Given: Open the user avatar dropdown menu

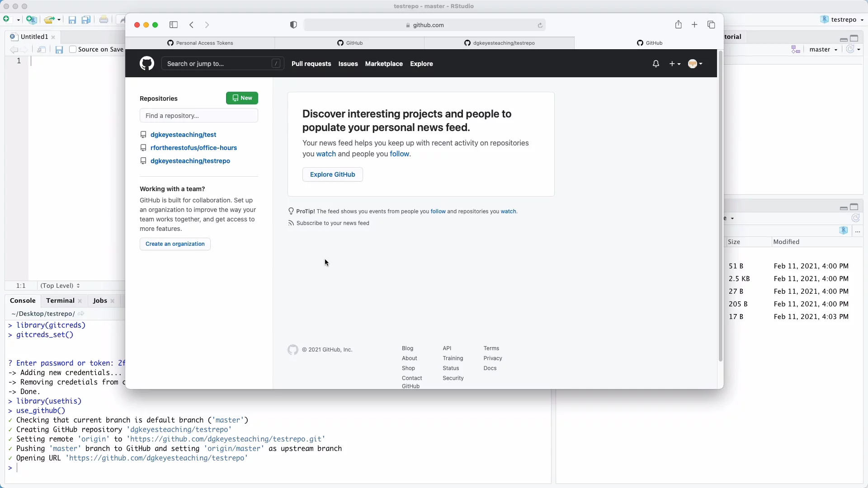Looking at the screenshot, I should [695, 64].
